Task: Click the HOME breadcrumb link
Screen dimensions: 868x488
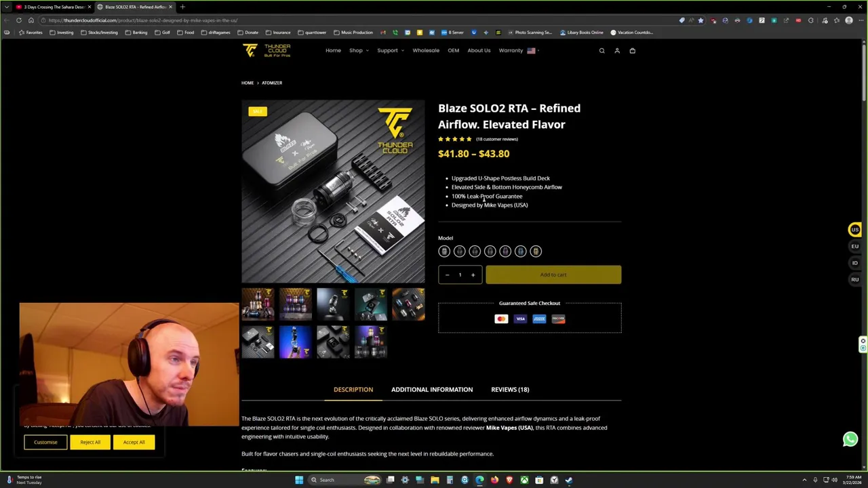Action: pos(248,83)
